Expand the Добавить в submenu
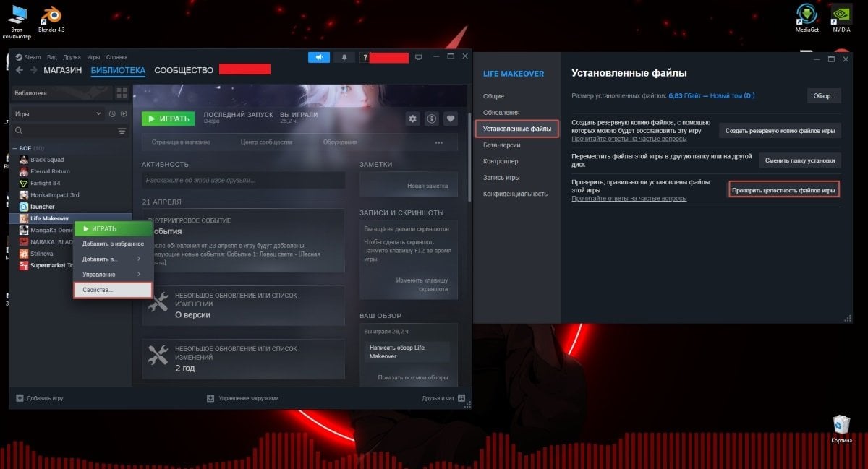868x469 pixels. (113, 259)
